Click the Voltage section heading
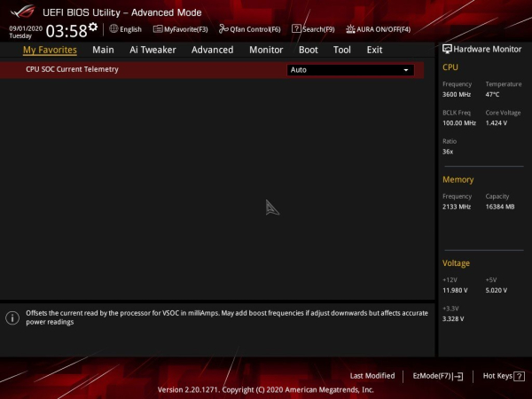This screenshot has height=399, width=532. click(456, 263)
